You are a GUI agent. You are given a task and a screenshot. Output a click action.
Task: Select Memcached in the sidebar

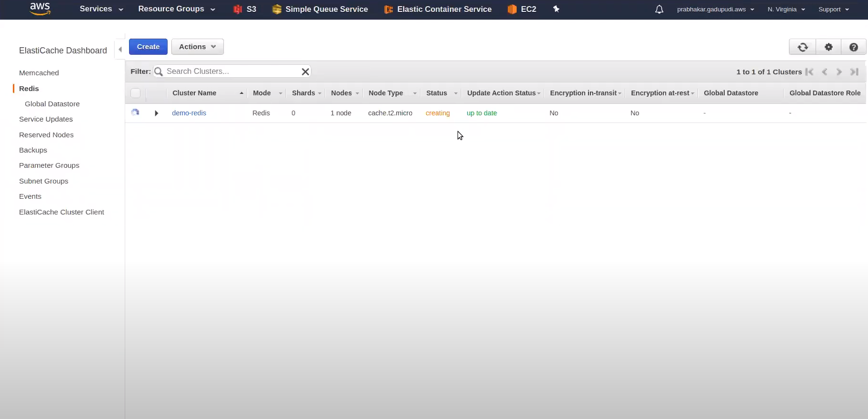pos(39,73)
